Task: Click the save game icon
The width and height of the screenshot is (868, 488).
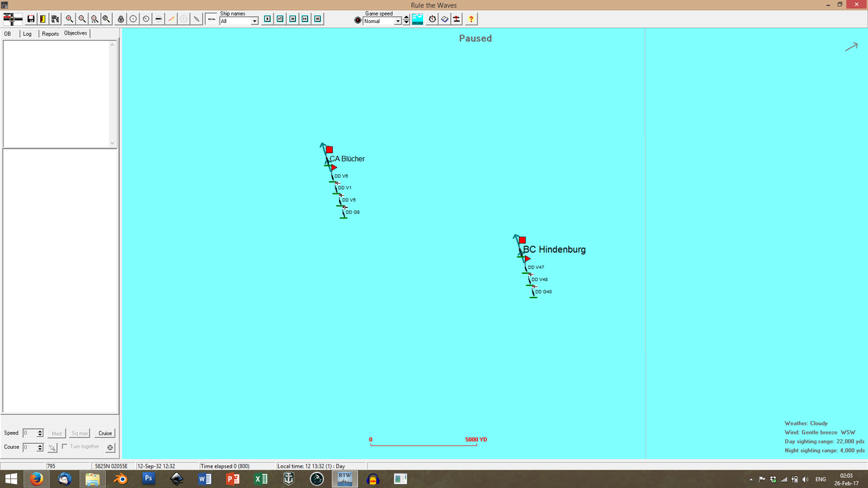Action: point(30,18)
